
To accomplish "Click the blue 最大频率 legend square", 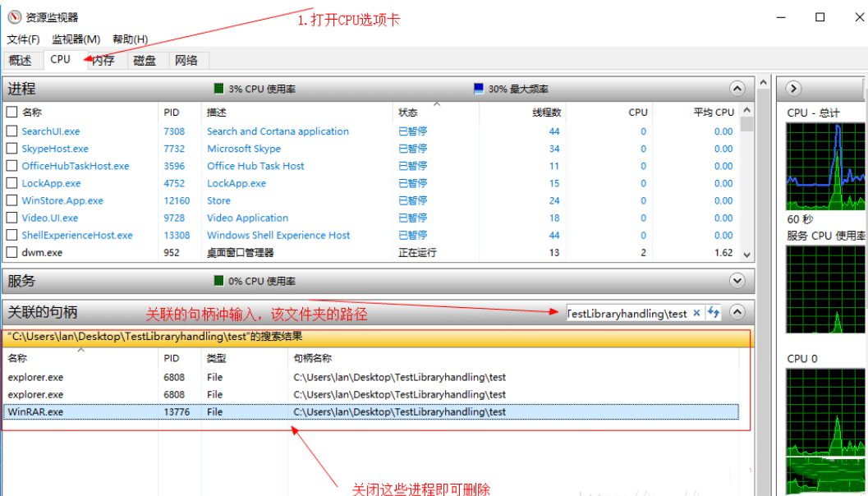I will click(477, 88).
